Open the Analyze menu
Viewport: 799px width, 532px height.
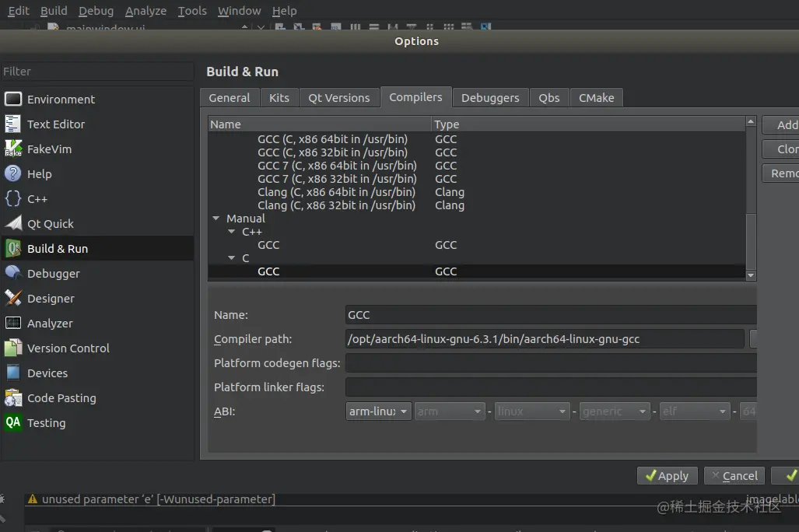point(145,11)
